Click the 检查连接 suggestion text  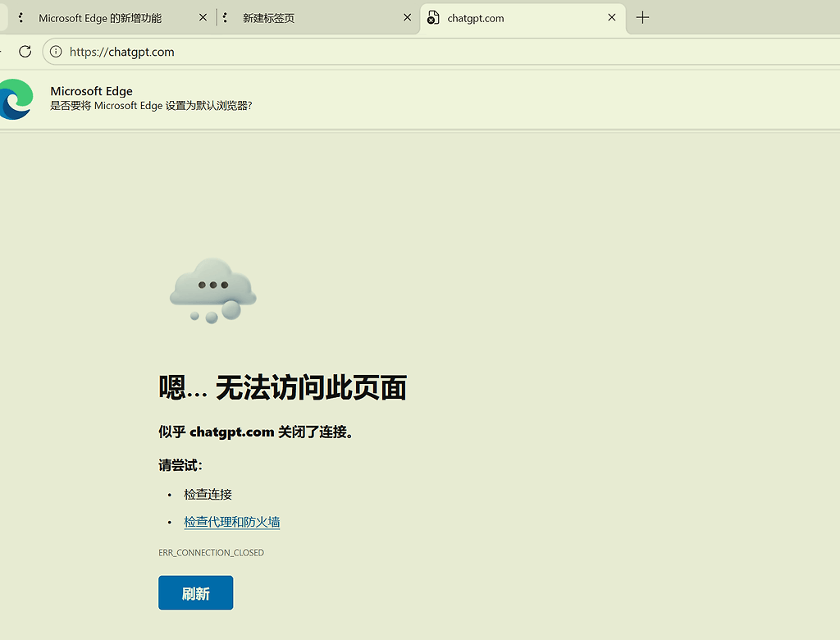point(208,494)
